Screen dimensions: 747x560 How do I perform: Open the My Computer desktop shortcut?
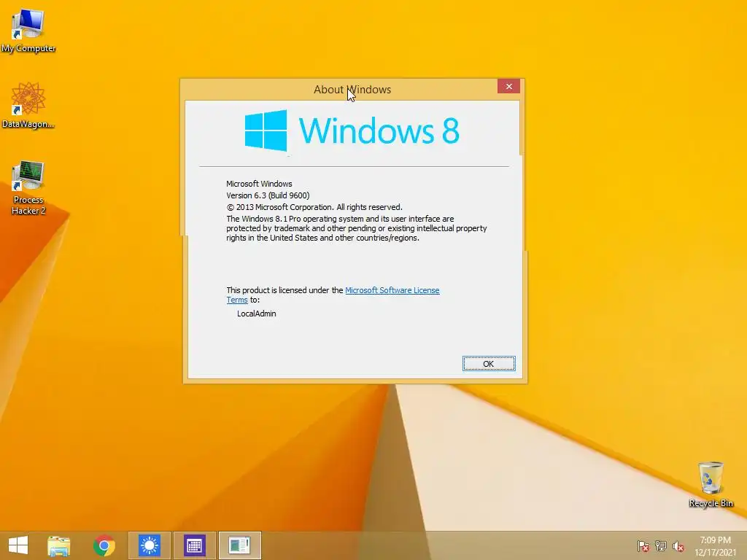tap(28, 29)
